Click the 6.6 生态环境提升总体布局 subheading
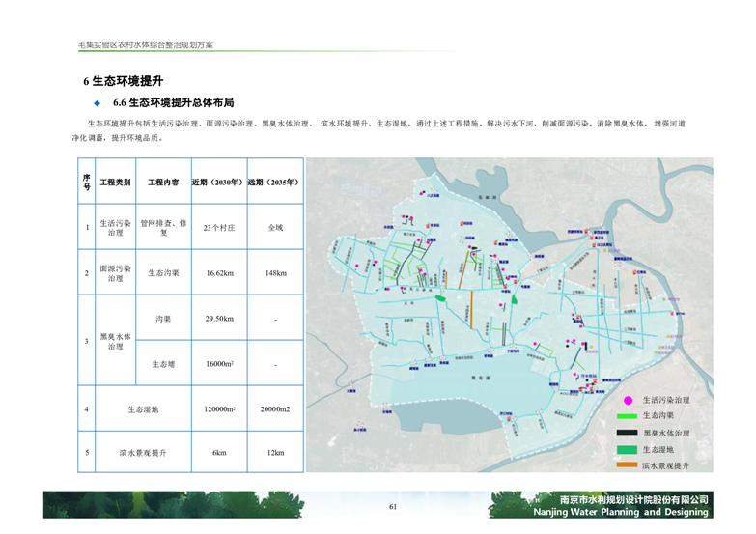Image resolution: width=756 pixels, height=534 pixels. tap(173, 102)
